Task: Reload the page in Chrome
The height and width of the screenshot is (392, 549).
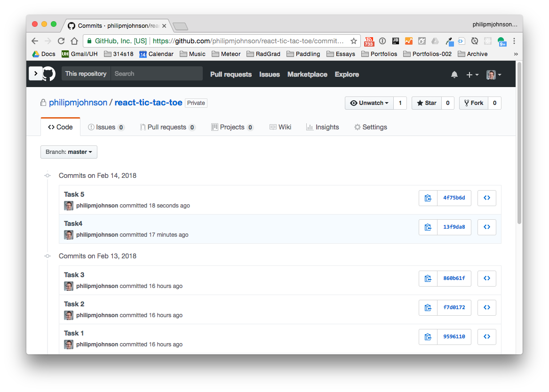Action: [x=61, y=41]
